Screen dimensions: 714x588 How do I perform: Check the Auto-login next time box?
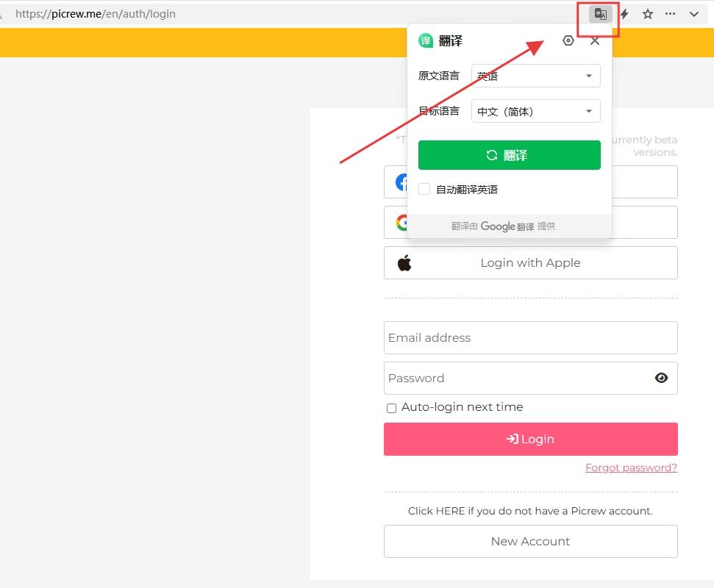point(392,408)
